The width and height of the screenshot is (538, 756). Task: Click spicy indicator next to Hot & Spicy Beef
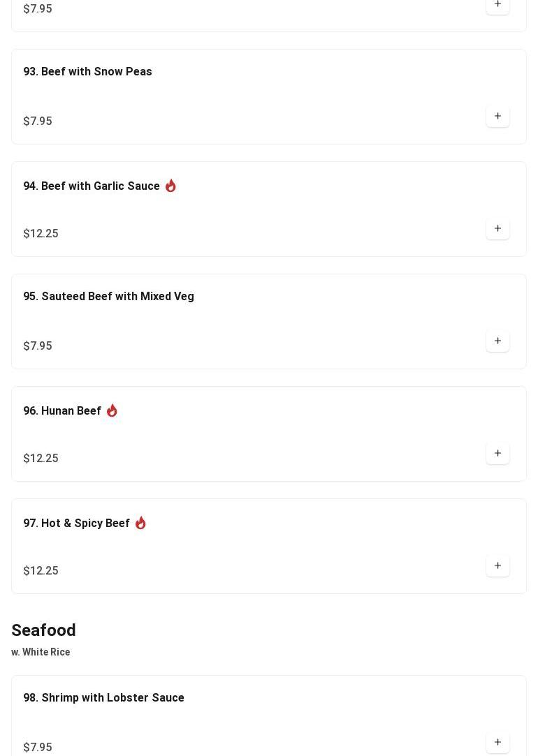(140, 523)
